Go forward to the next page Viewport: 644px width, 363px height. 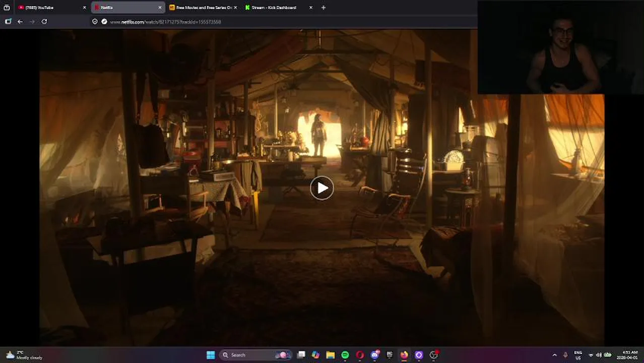pos(32,22)
